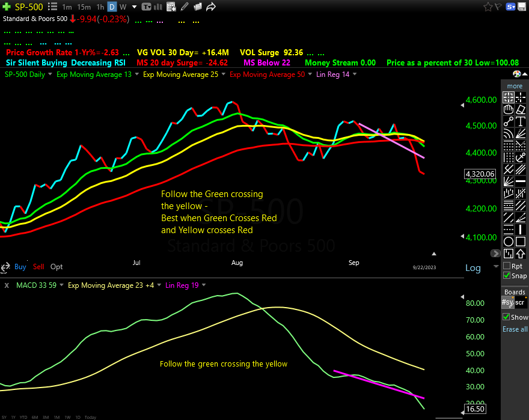Pick the hand pan tool
529x420 pixels.
(509, 109)
